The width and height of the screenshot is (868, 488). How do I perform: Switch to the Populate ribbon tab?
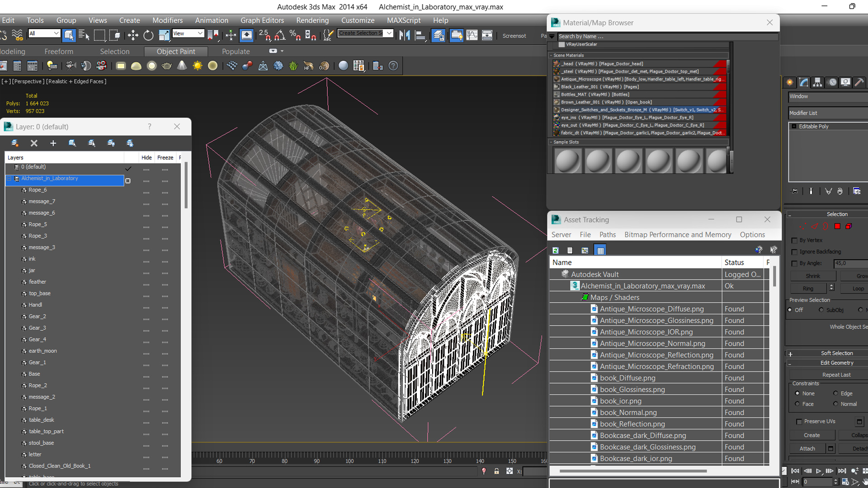pos(236,52)
